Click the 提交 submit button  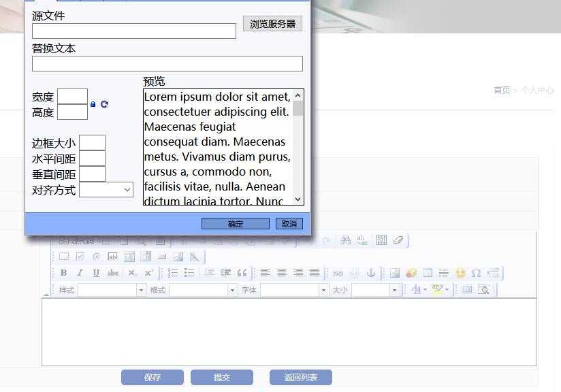(x=222, y=377)
